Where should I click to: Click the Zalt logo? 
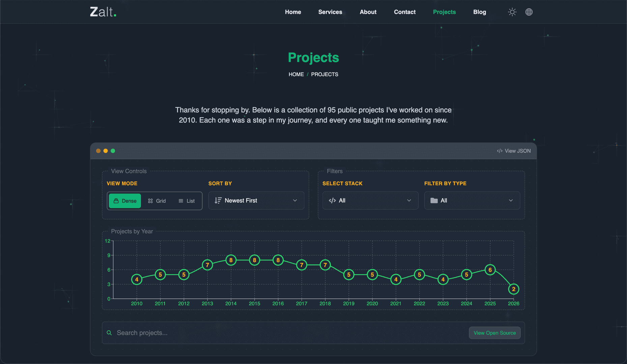coord(103,12)
